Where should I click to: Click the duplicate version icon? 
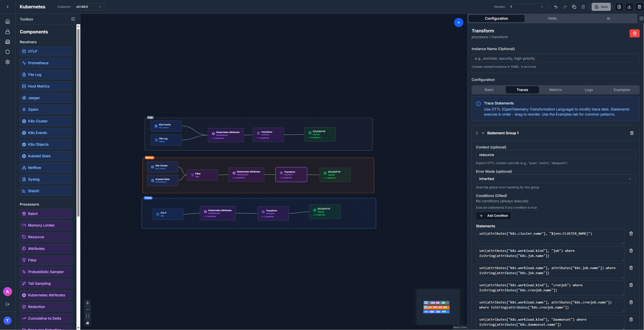(574, 7)
